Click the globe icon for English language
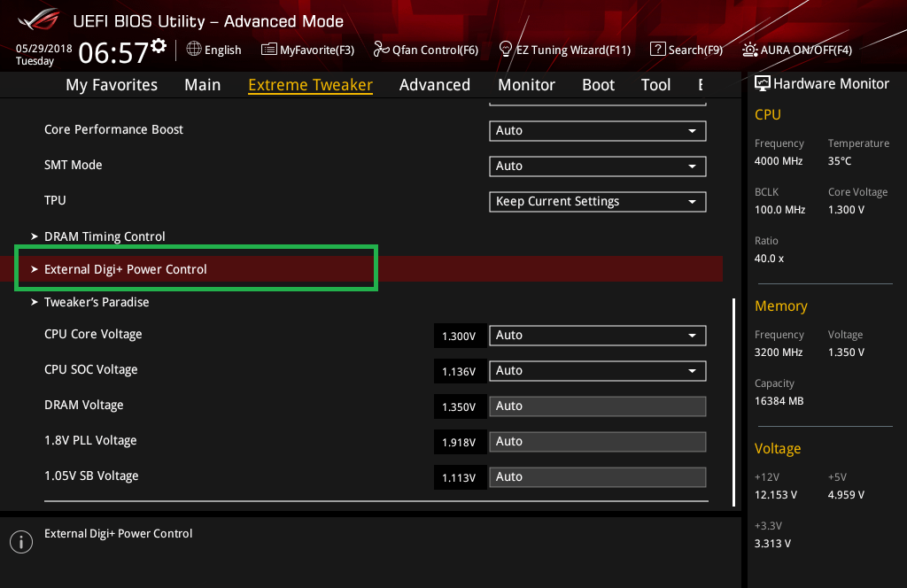 pyautogui.click(x=194, y=50)
